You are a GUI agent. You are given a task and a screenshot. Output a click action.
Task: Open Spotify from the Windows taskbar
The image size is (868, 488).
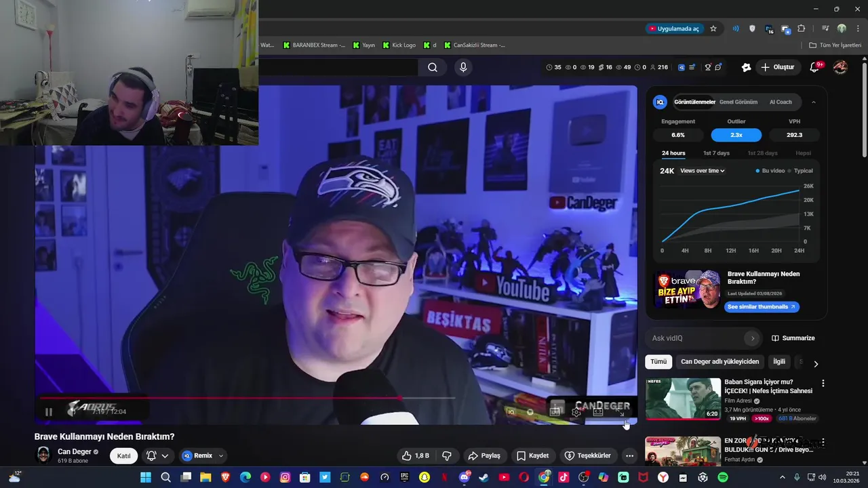(x=722, y=477)
